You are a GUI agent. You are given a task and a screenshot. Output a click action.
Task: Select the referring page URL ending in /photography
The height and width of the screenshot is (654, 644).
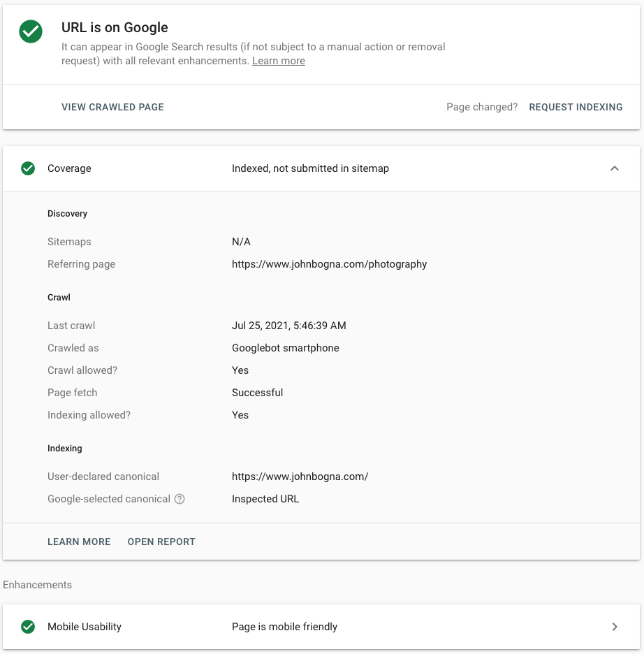click(x=329, y=264)
